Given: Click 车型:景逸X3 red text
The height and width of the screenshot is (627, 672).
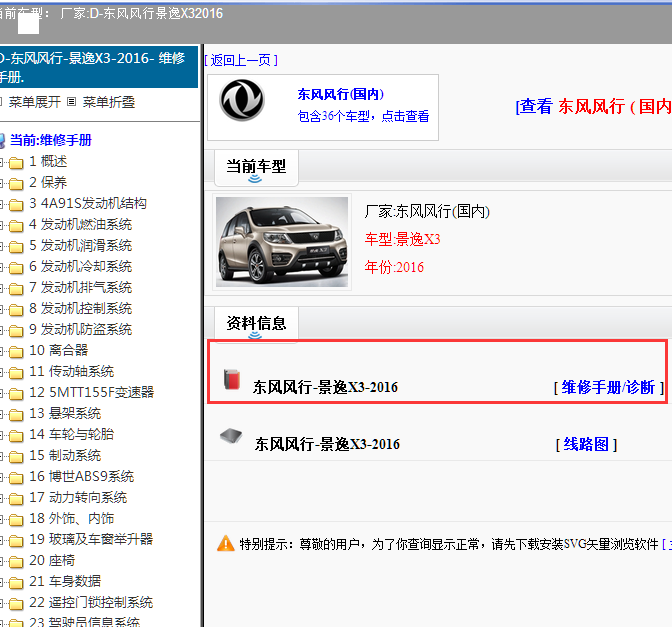Looking at the screenshot, I should tap(402, 239).
